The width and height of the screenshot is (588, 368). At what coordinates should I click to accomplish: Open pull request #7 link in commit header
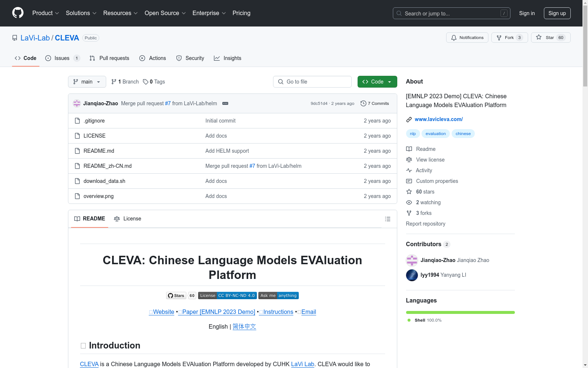[168, 103]
